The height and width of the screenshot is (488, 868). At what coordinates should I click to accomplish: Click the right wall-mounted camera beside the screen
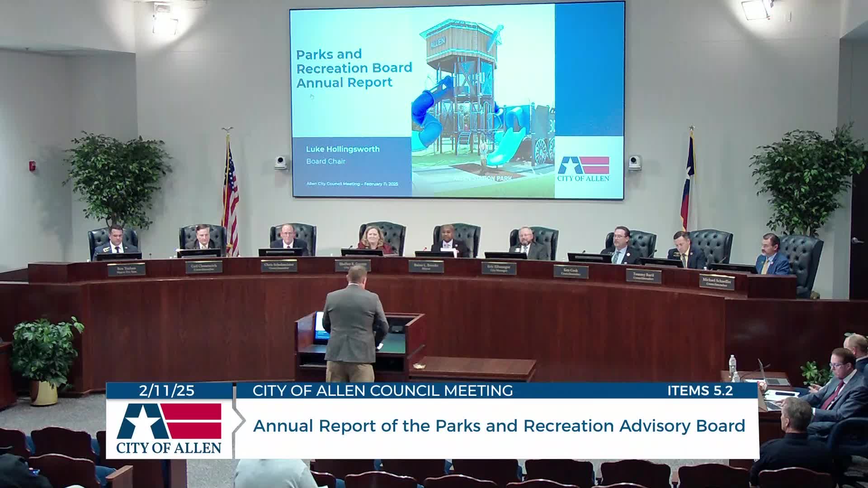(x=634, y=162)
